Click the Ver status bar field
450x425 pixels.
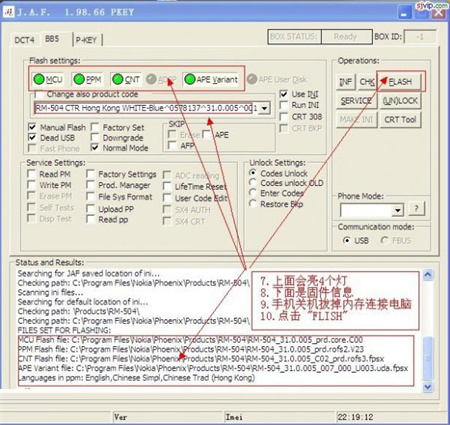pos(168,417)
